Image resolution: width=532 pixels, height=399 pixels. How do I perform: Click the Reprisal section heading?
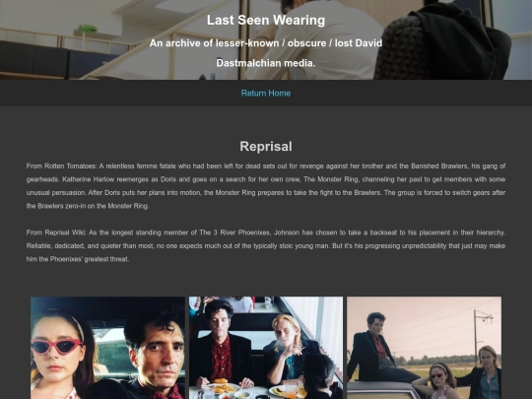266,147
